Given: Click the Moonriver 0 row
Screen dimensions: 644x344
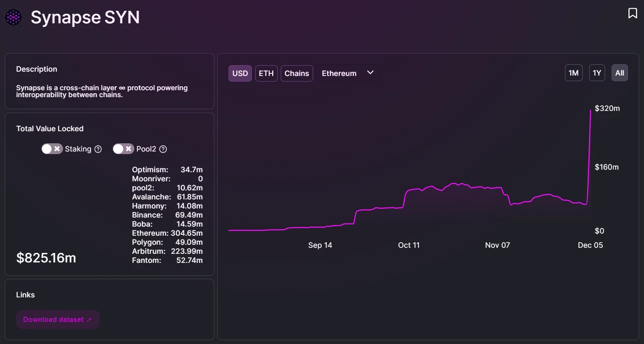Looking at the screenshot, I should 168,179.
